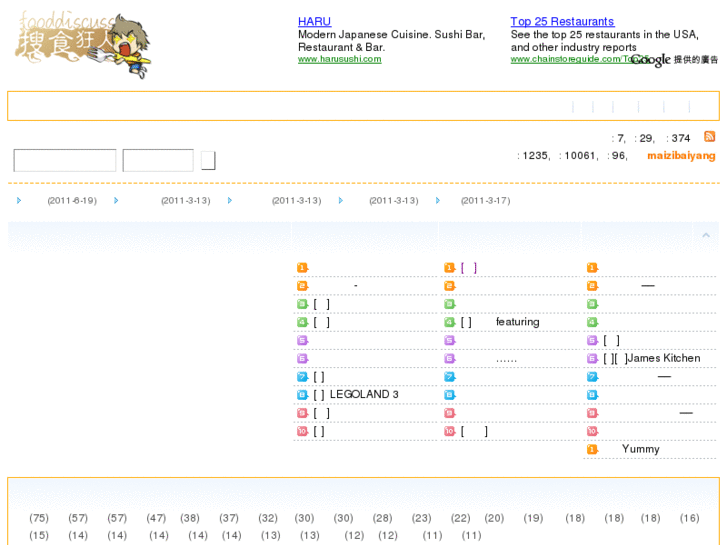
Task: Open the tag counted (37)
Action: click(x=229, y=518)
